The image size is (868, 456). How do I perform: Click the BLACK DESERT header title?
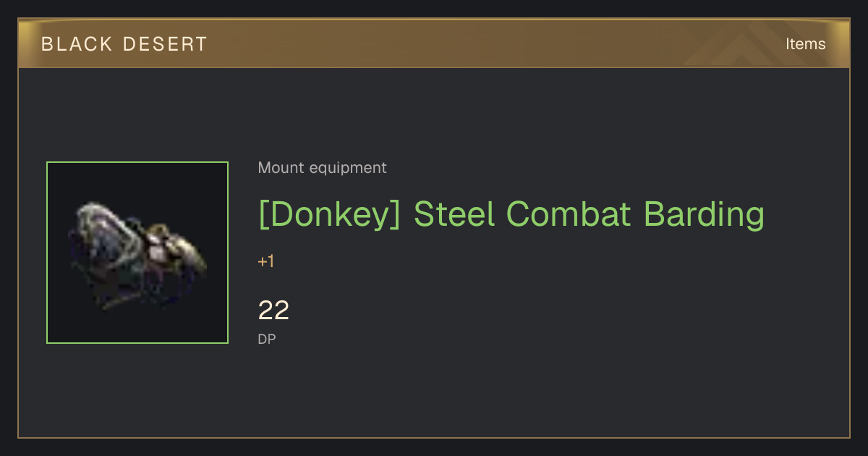point(124,44)
